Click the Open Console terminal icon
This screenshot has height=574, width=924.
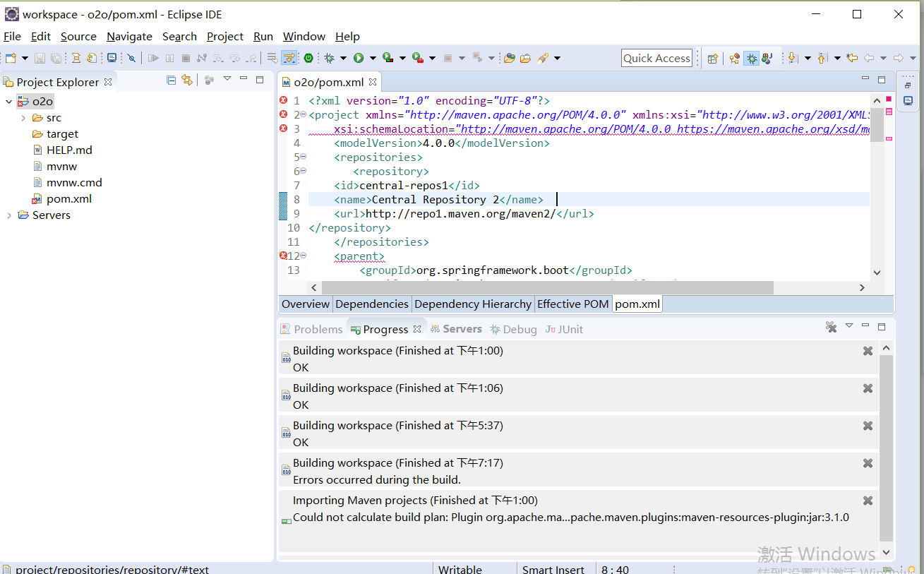(x=112, y=58)
